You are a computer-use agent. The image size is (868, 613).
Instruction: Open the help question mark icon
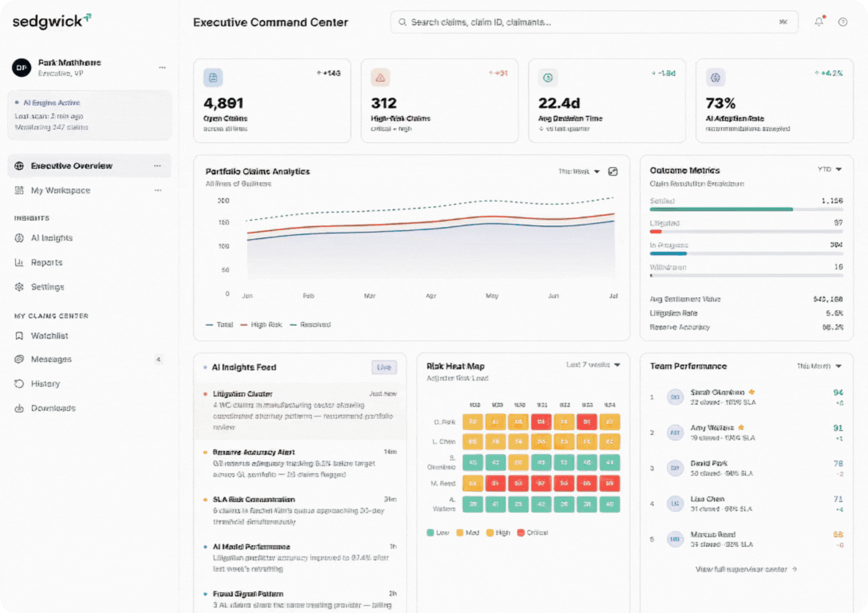click(842, 22)
